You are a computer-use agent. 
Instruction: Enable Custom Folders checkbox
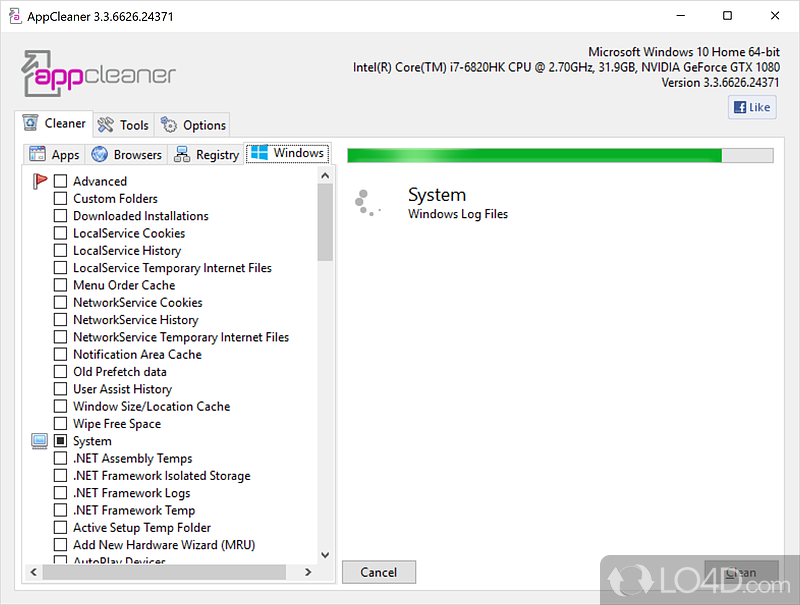pyautogui.click(x=60, y=198)
